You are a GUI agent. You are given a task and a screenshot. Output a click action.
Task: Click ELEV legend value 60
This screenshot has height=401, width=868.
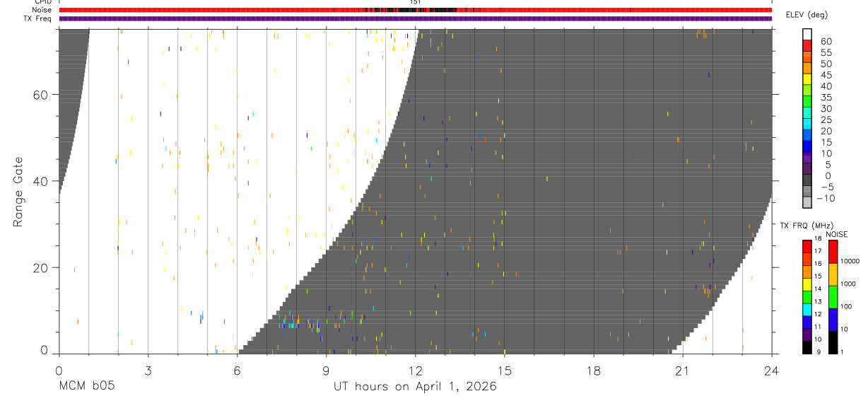(826, 41)
